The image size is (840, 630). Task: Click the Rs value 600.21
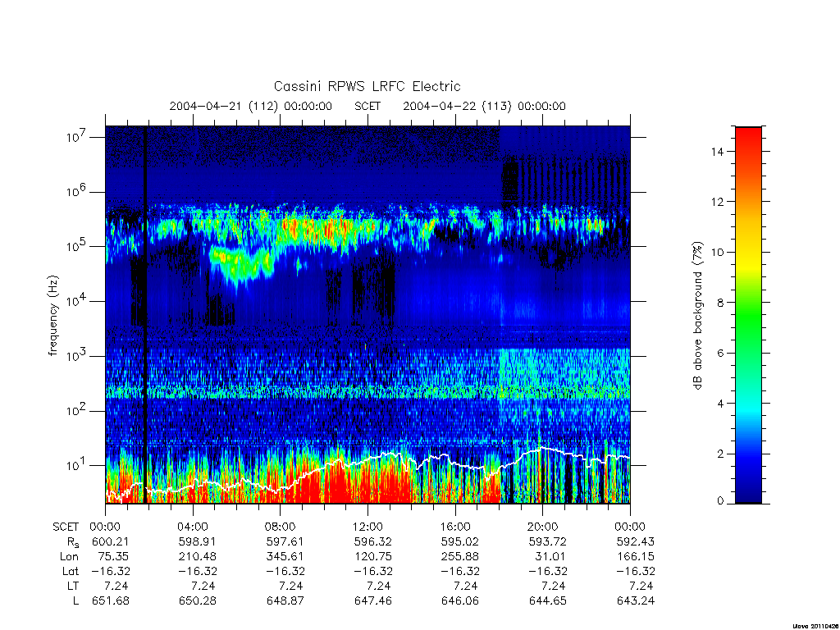[x=111, y=541]
